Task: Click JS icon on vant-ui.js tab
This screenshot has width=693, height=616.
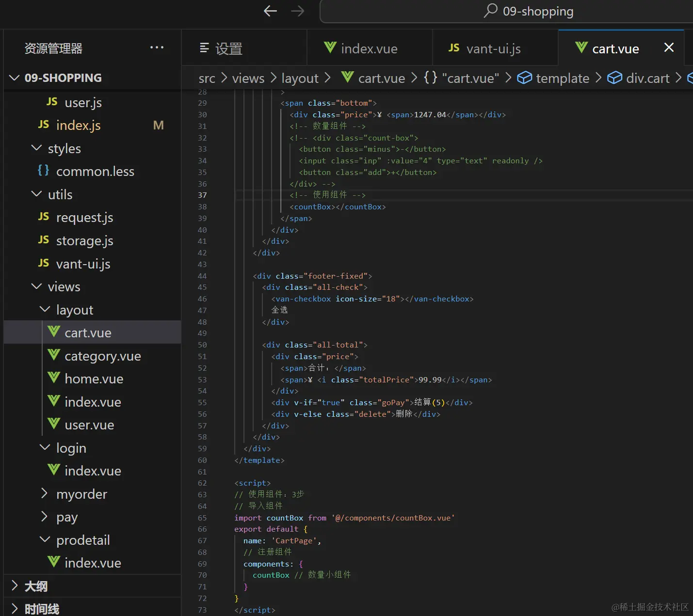Action: pos(454,47)
